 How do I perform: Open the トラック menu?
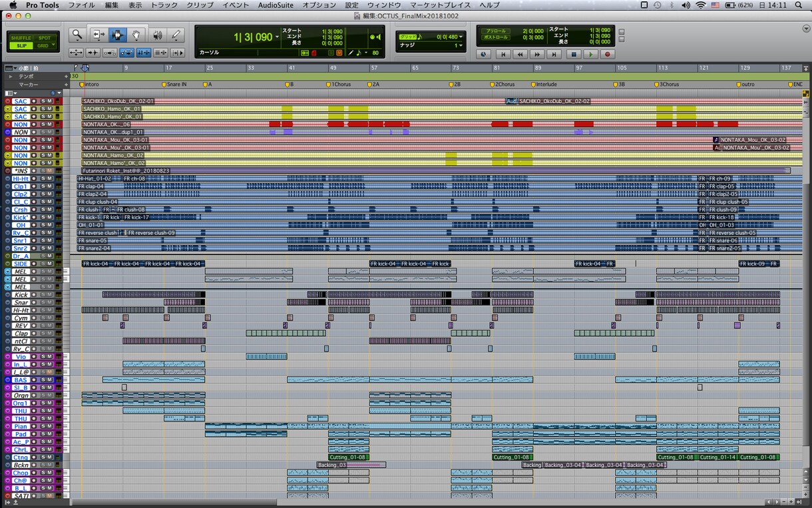(164, 5)
